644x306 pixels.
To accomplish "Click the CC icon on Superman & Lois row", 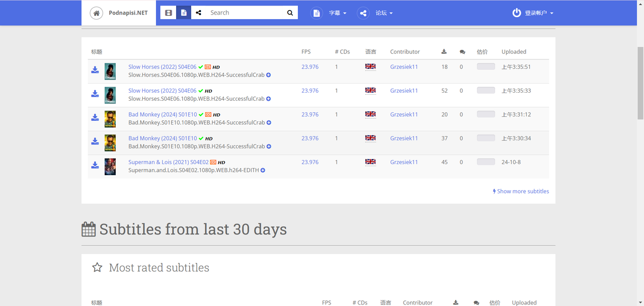I will pos(213,163).
